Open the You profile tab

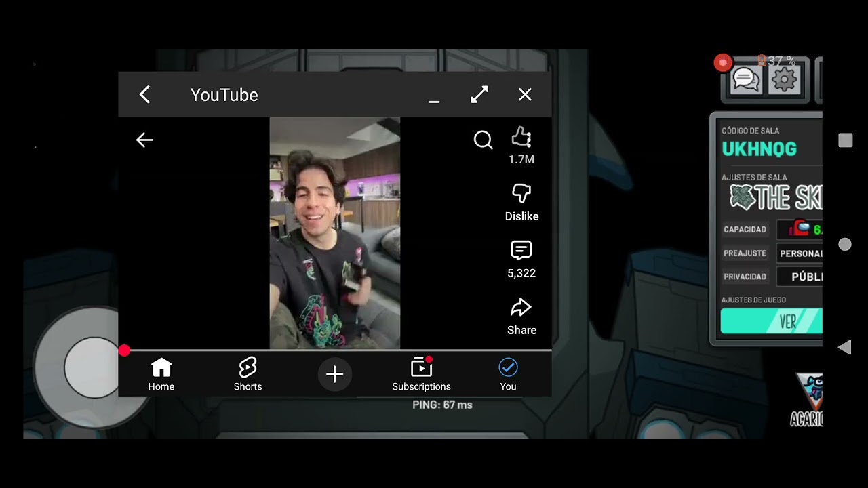(508, 374)
